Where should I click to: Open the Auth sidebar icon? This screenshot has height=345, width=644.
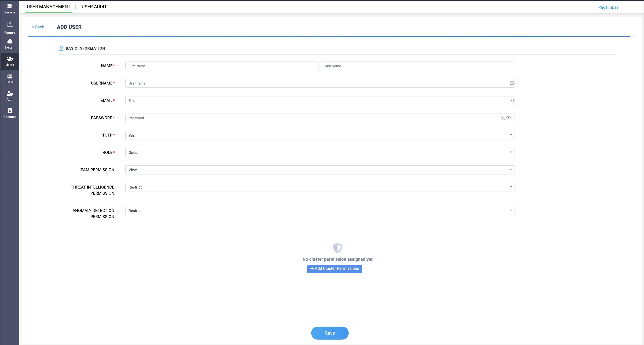pos(10,96)
